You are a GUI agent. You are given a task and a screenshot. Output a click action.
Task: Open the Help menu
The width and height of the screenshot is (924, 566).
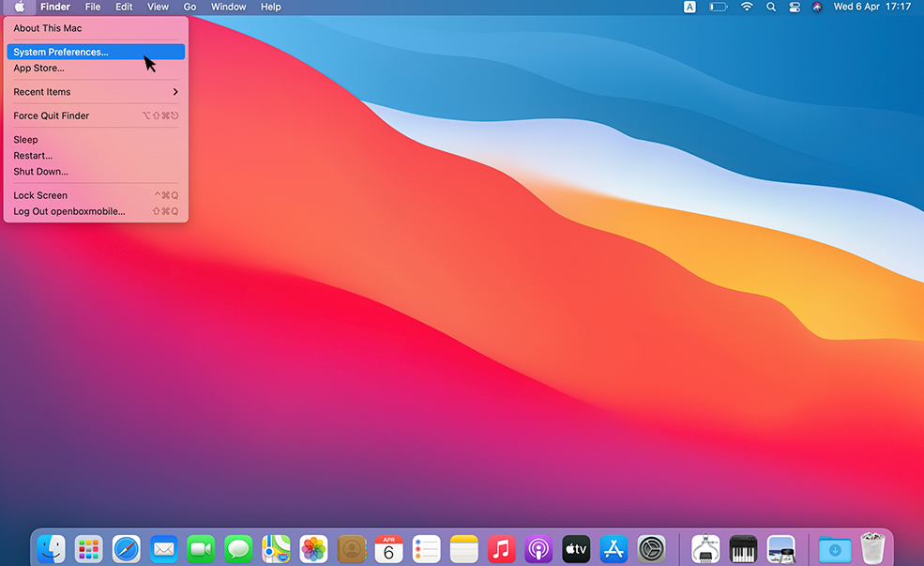tap(271, 8)
